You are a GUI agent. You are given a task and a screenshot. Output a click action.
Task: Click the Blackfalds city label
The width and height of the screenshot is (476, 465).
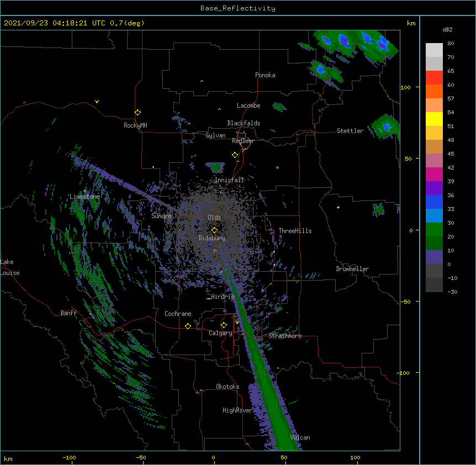click(x=244, y=123)
